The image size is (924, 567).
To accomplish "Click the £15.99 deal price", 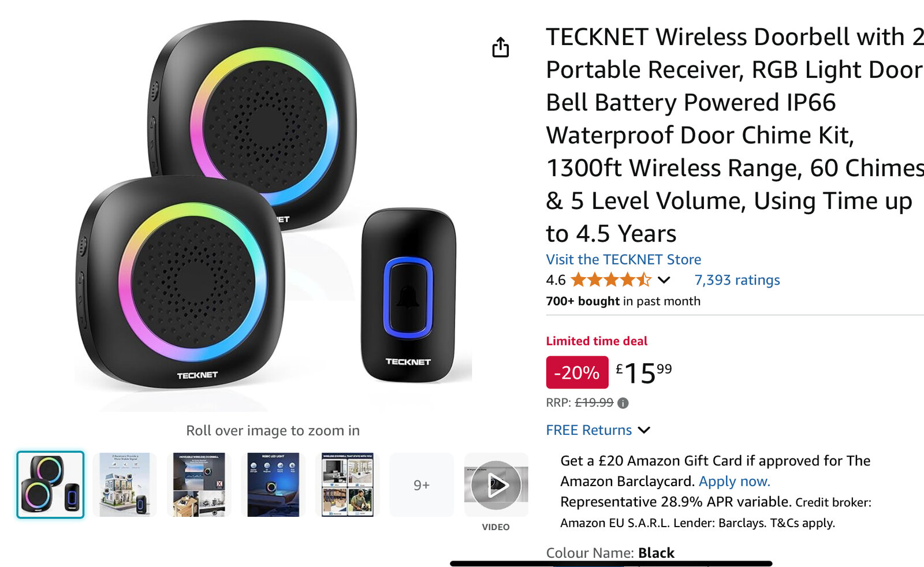I will 644,372.
